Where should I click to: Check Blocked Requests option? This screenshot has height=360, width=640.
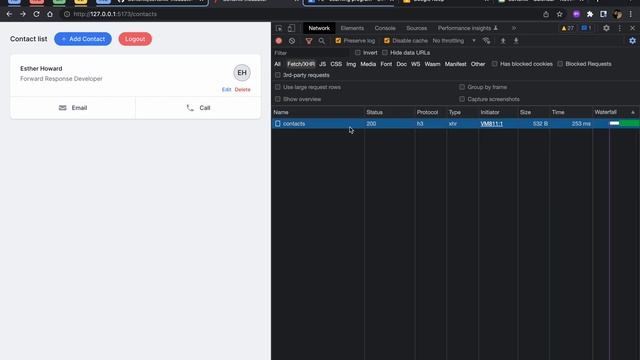[x=560, y=64]
